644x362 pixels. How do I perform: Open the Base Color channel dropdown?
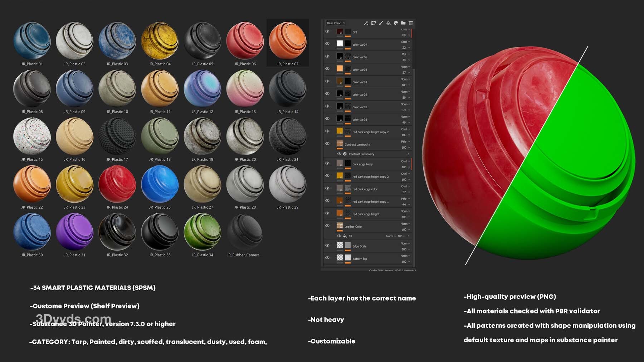(x=336, y=23)
